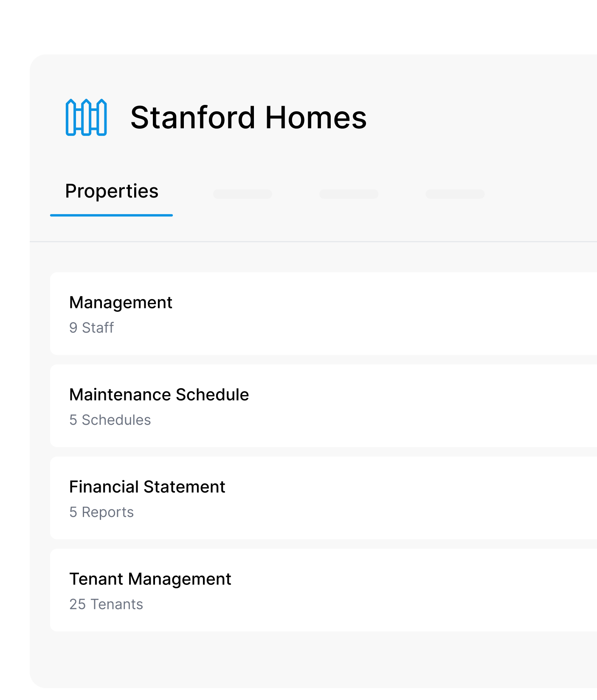Select the Tenant Management heading
The image size is (597, 700).
pos(151,579)
